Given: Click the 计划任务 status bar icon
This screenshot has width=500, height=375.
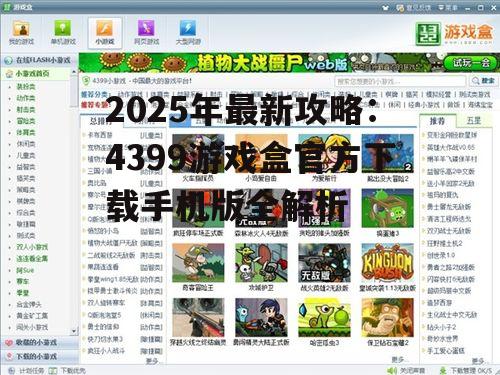Looking at the screenshot, I should [11, 371].
